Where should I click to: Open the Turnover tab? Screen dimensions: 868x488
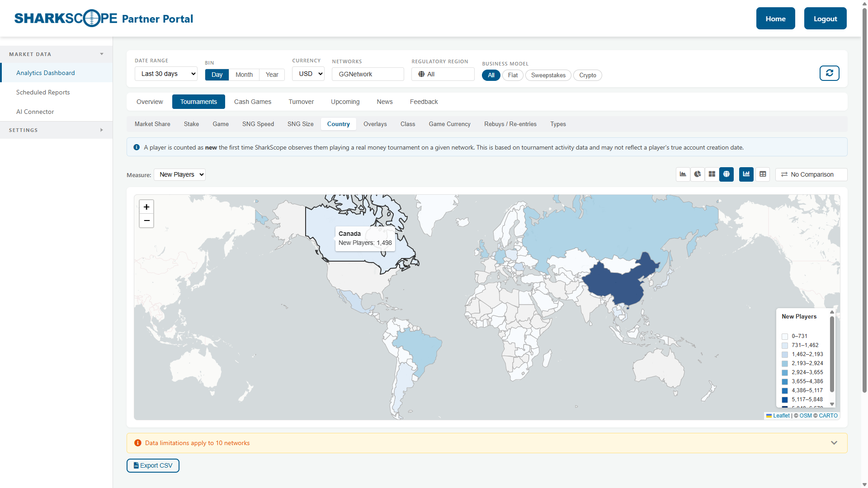click(301, 102)
